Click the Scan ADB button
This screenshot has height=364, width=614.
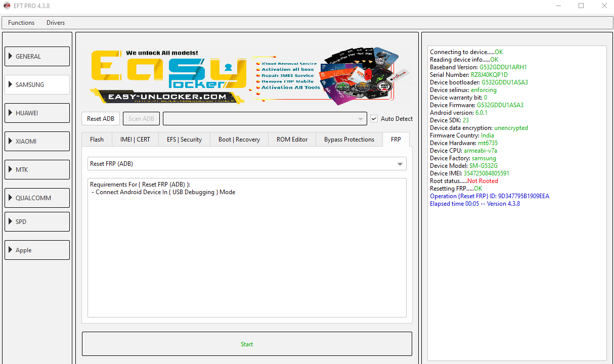(142, 119)
